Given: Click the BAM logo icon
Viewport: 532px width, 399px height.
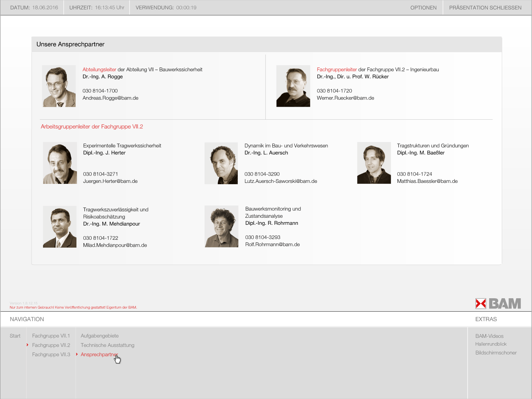Looking at the screenshot, I should click(x=498, y=303).
